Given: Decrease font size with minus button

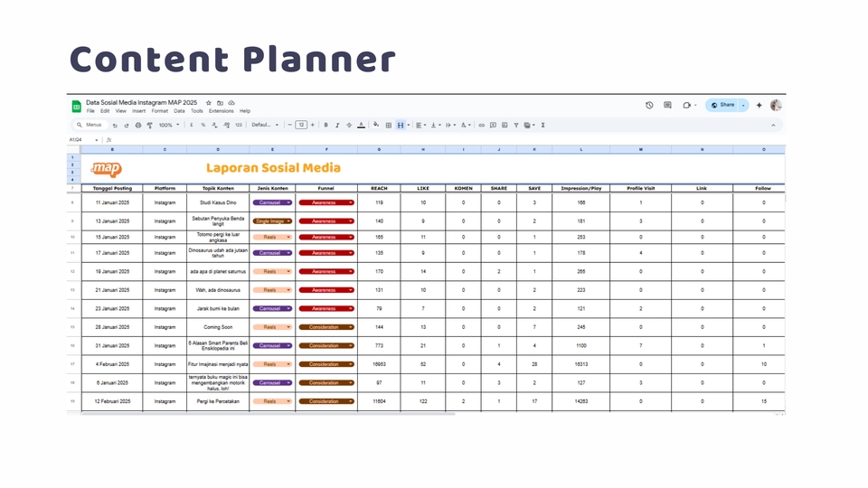Looking at the screenshot, I should pyautogui.click(x=289, y=125).
